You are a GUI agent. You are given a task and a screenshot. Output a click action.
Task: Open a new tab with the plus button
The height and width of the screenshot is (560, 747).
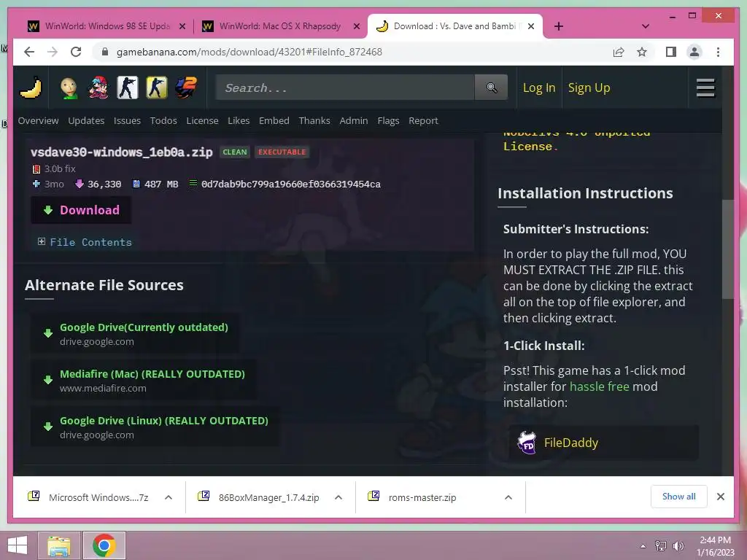[x=558, y=26]
